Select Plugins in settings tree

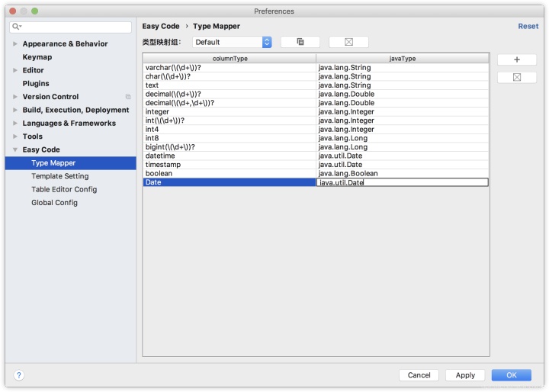pos(36,83)
